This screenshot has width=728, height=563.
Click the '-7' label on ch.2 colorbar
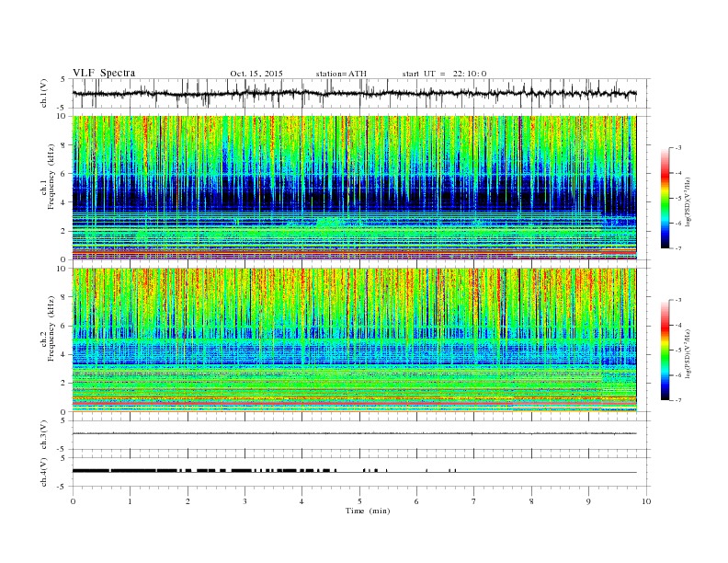pos(678,400)
